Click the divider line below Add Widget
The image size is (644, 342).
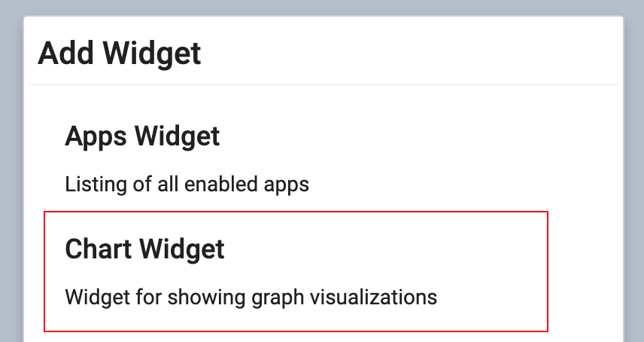pyautogui.click(x=324, y=84)
